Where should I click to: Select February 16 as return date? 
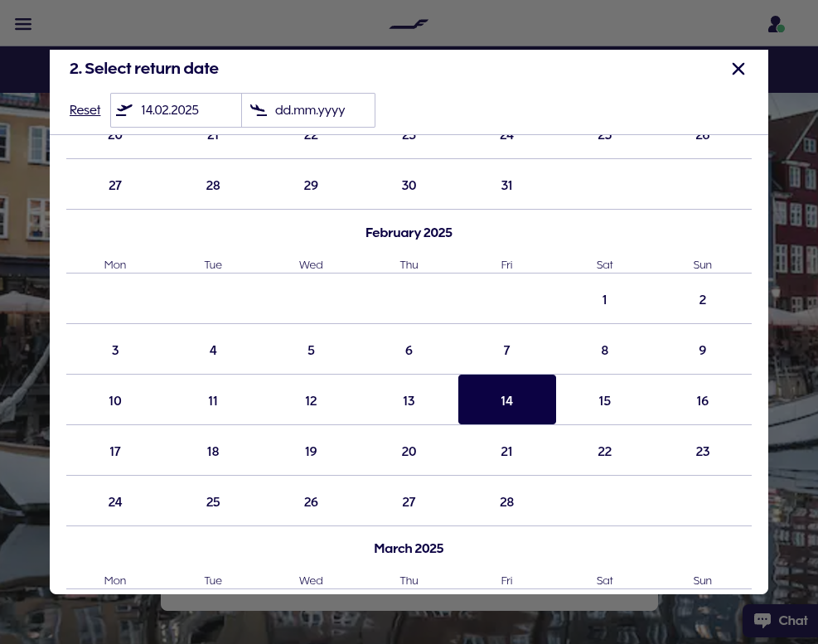click(x=703, y=401)
